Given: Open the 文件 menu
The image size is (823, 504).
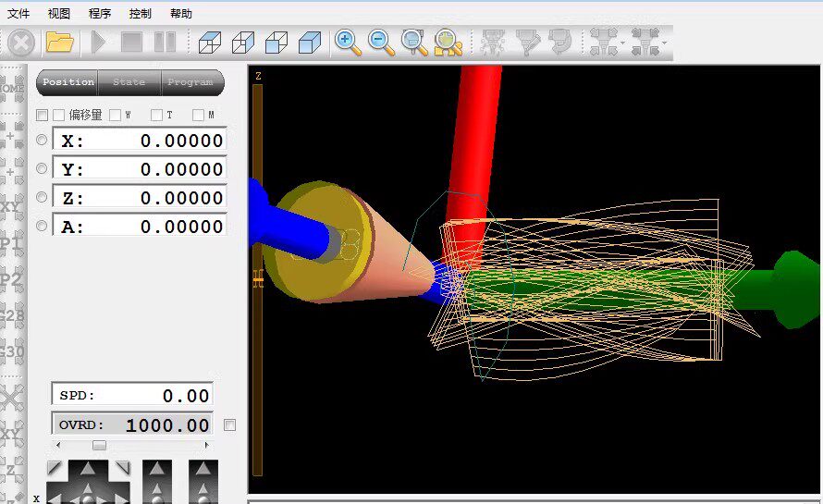Looking at the screenshot, I should [x=18, y=13].
